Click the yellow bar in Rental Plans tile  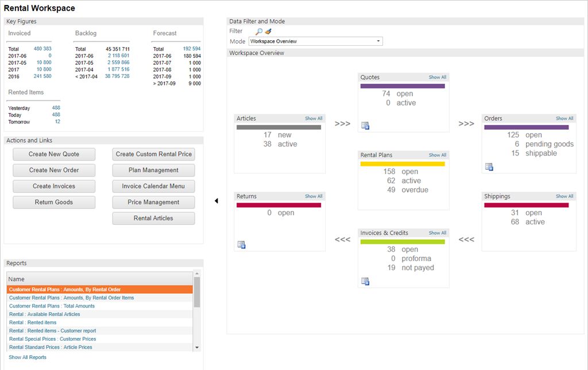point(403,164)
